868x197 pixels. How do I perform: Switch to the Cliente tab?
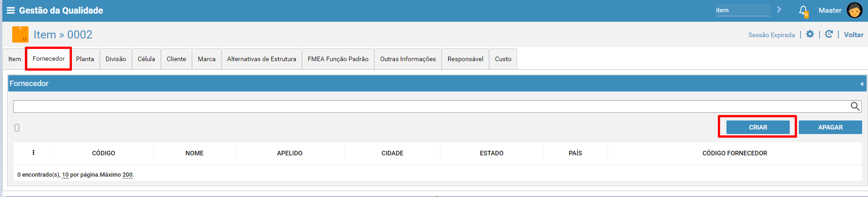(x=176, y=59)
